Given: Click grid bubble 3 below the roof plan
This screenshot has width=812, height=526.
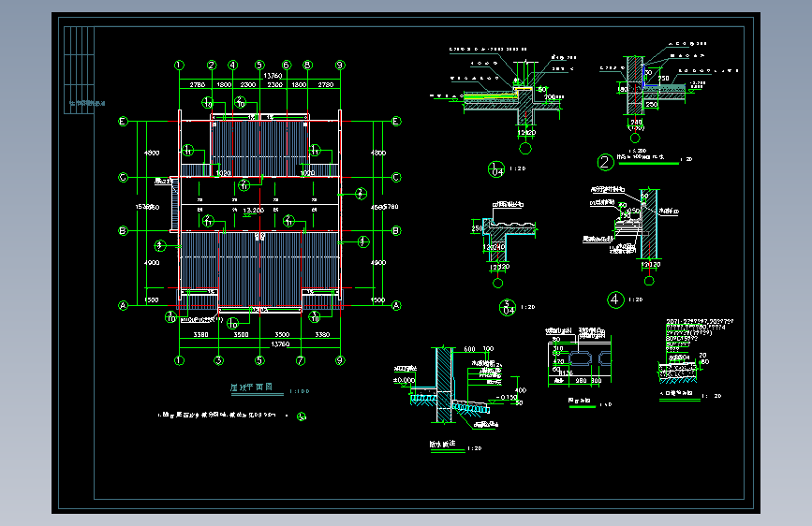Looking at the screenshot, I should (x=218, y=360).
